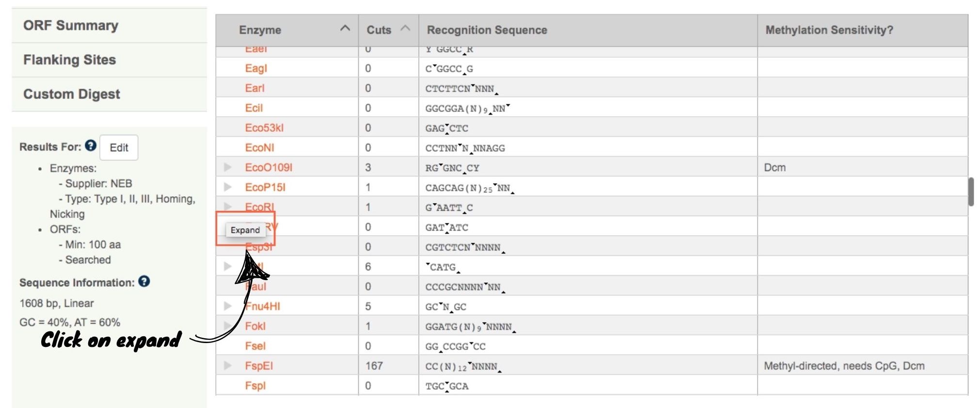Open the Eco53kI enzyme link
The width and height of the screenshot is (980, 408).
point(264,128)
